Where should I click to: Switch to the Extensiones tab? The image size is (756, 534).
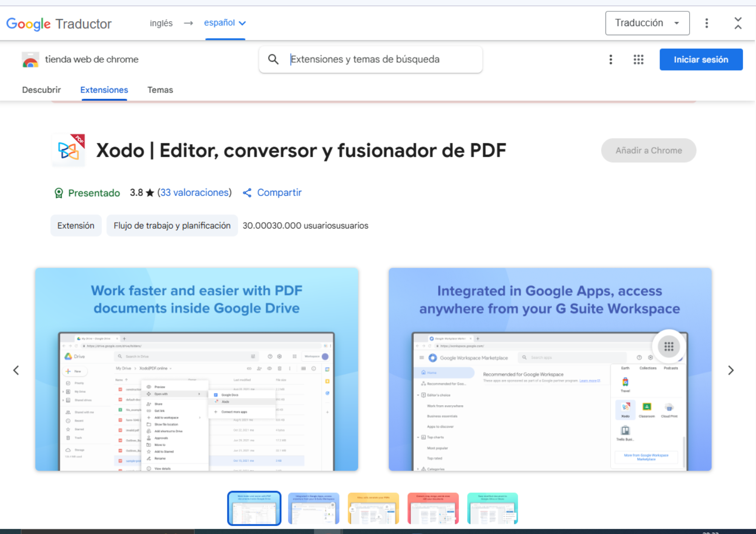coord(104,90)
